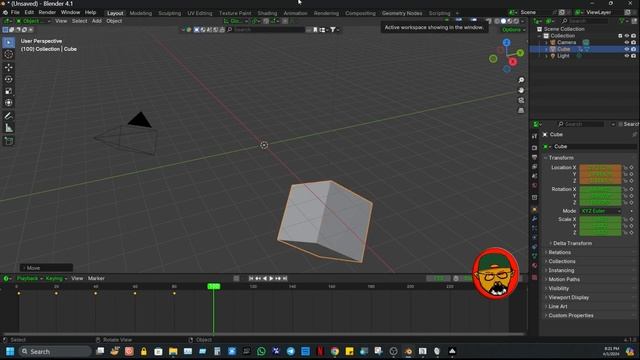This screenshot has width=640, height=360.
Task: Select the Move tool
Action: click(9, 67)
